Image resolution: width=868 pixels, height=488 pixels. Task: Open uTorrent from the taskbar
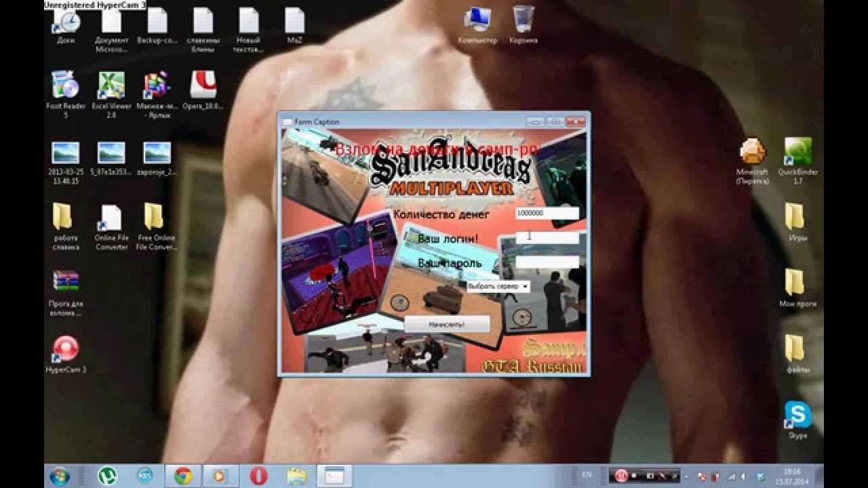click(107, 476)
